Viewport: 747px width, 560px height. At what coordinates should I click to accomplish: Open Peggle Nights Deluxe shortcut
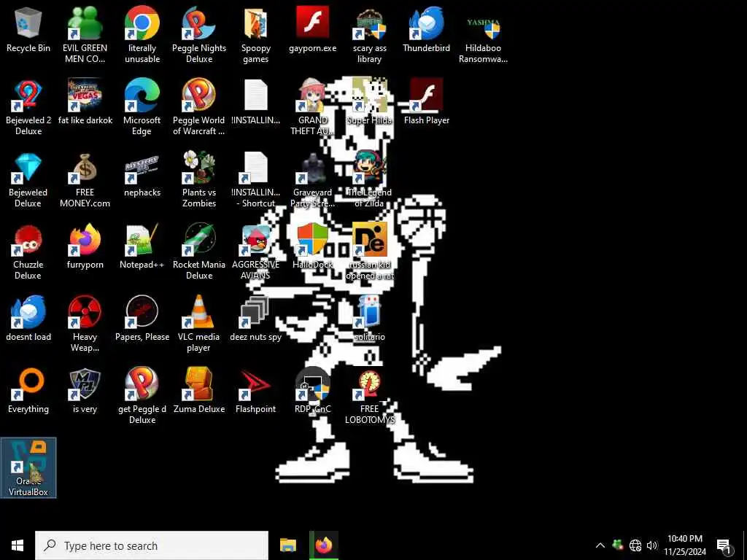tap(199, 34)
